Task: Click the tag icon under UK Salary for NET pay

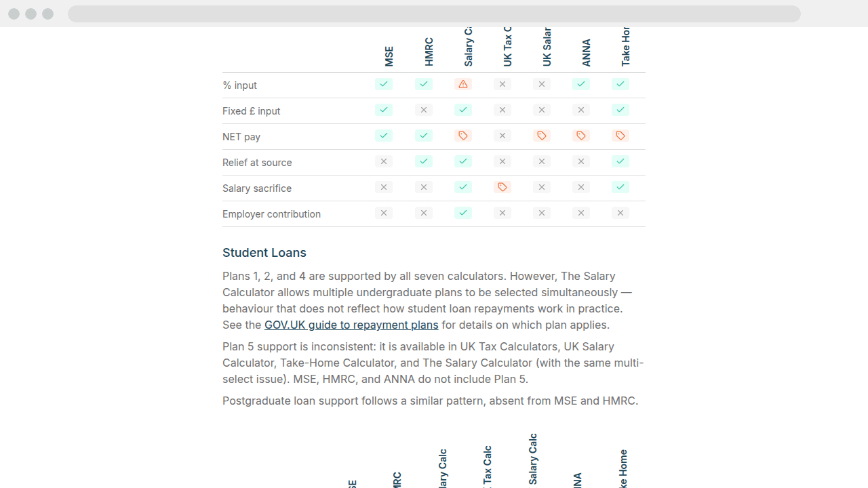Action: click(x=542, y=136)
